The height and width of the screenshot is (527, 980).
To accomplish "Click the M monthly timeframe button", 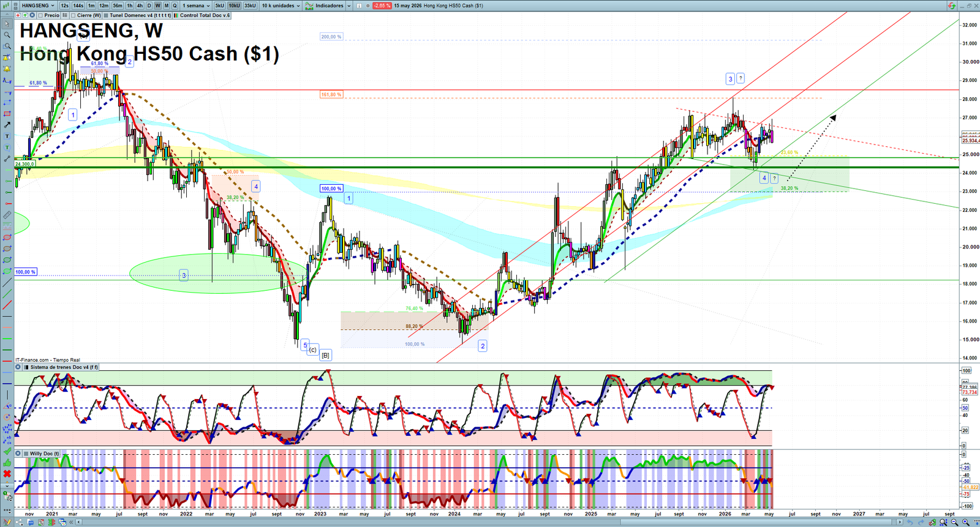I will coord(166,6).
